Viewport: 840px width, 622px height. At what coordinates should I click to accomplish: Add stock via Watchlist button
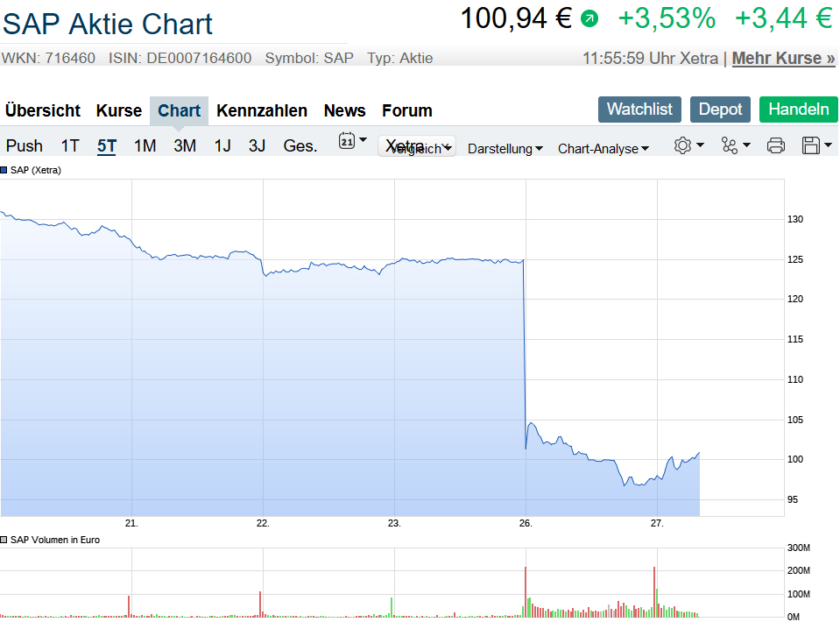pos(639,110)
